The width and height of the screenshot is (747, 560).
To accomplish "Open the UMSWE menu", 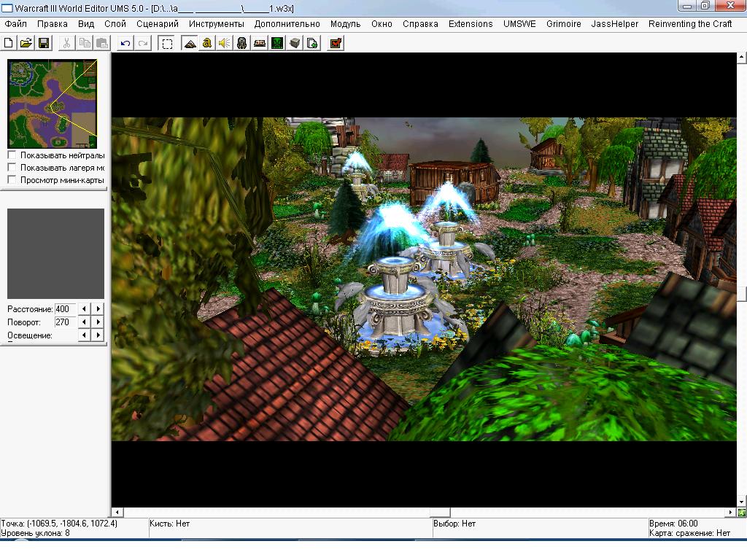I will pyautogui.click(x=519, y=24).
